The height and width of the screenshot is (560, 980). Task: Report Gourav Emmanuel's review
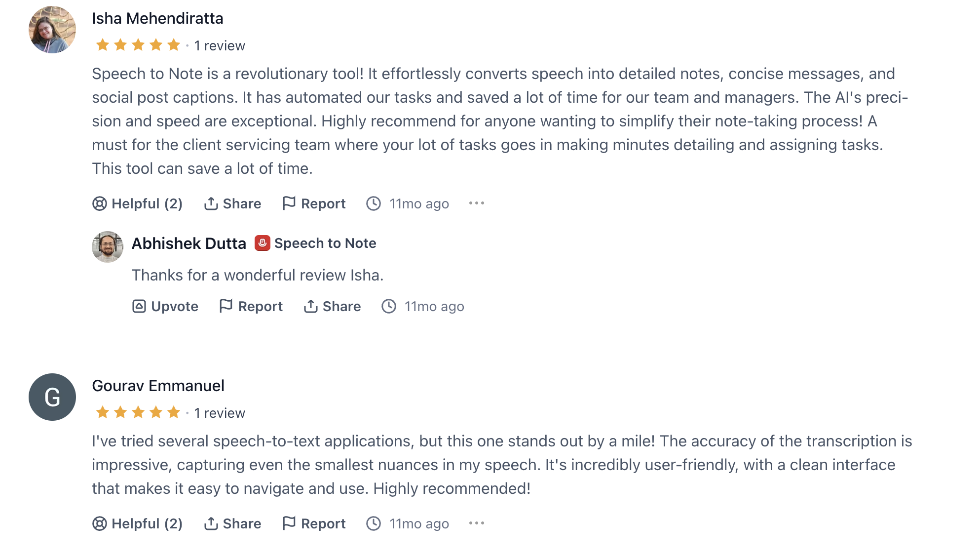click(x=314, y=523)
